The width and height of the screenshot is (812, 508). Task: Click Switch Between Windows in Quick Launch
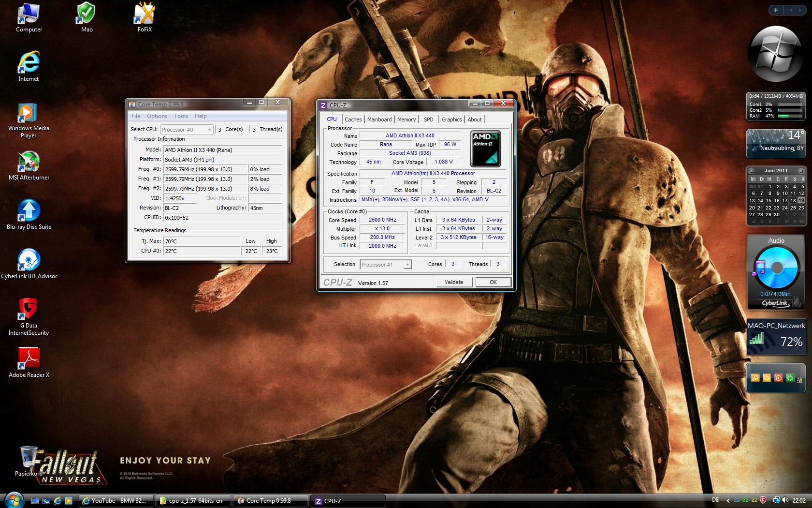(x=46, y=501)
